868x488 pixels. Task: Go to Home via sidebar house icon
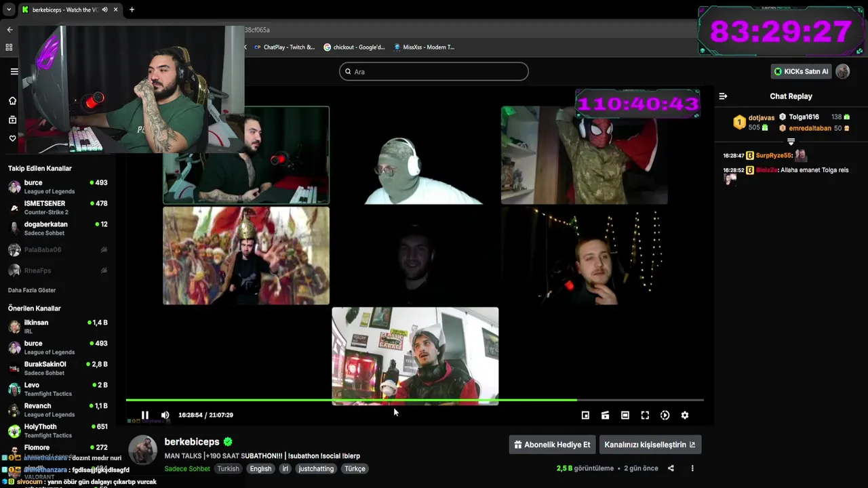point(12,101)
